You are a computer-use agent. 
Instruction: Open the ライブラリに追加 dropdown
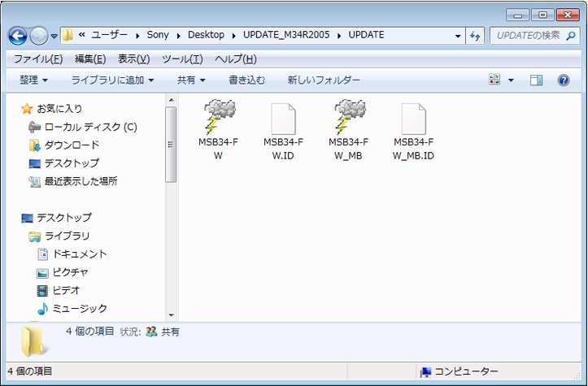(x=112, y=80)
